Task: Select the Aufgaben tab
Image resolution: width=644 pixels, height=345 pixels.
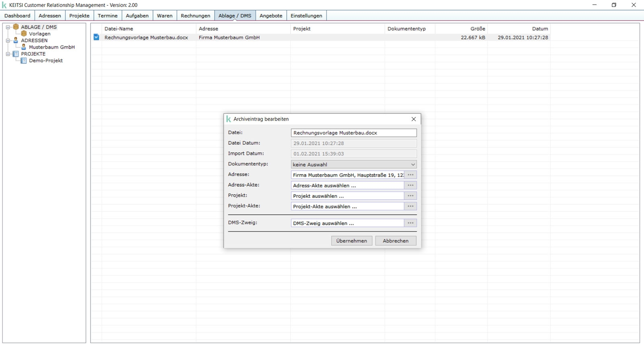Action: coord(137,16)
